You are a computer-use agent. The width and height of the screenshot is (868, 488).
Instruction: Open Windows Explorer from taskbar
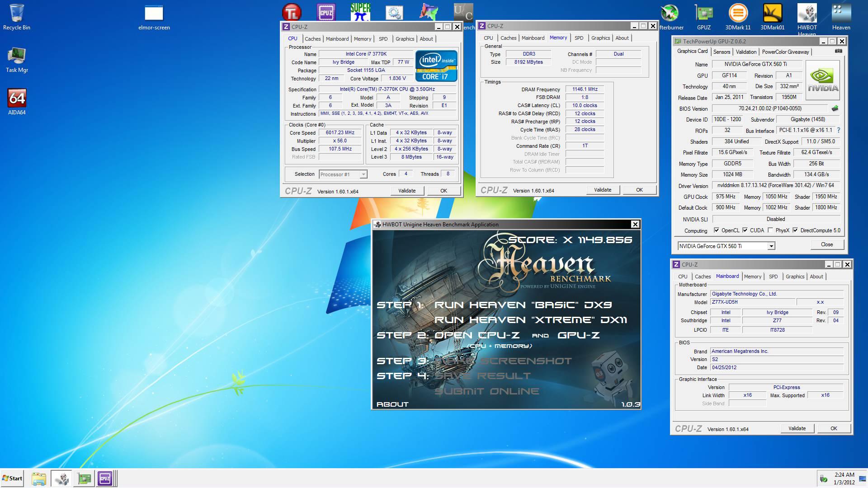[x=39, y=479]
